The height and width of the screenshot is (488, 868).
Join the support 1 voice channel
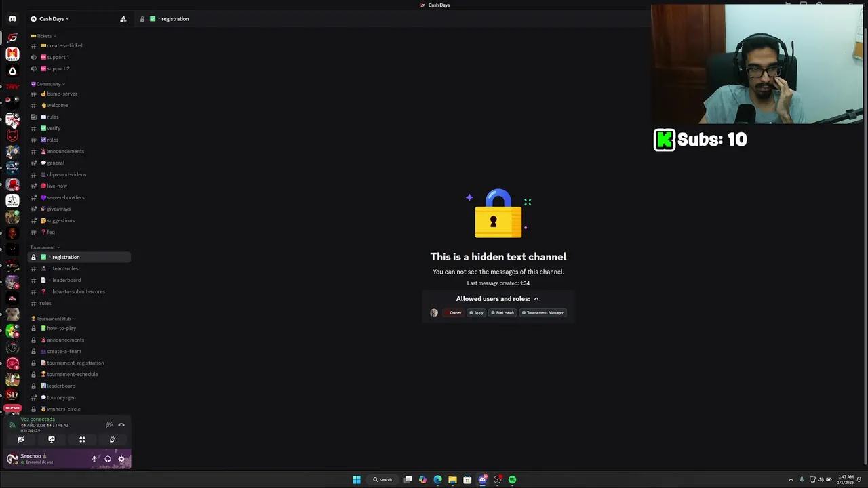[79, 57]
